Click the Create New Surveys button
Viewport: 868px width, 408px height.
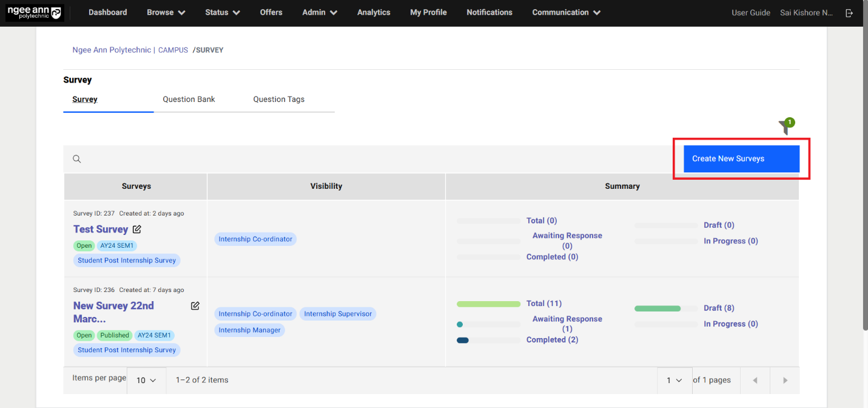[741, 158]
